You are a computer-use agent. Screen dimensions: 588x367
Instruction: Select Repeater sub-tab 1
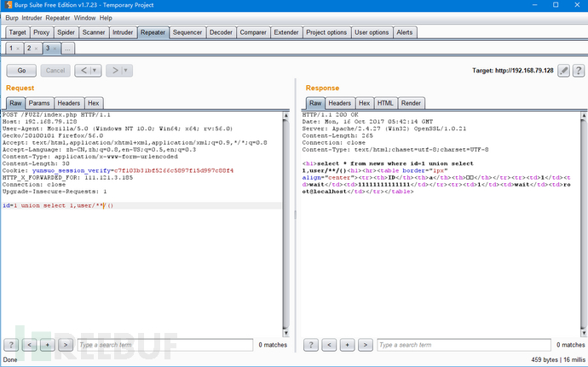11,48
